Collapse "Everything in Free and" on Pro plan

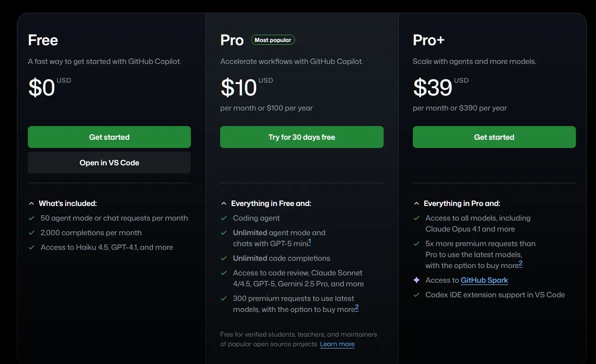click(x=223, y=203)
